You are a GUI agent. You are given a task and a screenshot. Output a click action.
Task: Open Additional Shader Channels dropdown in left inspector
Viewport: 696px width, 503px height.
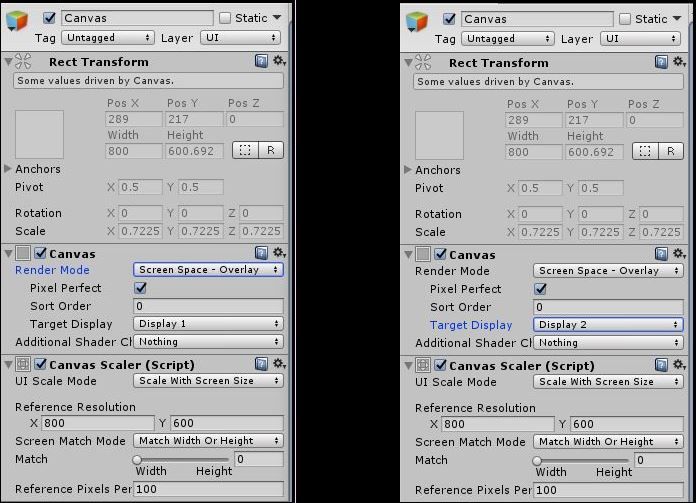click(x=208, y=341)
